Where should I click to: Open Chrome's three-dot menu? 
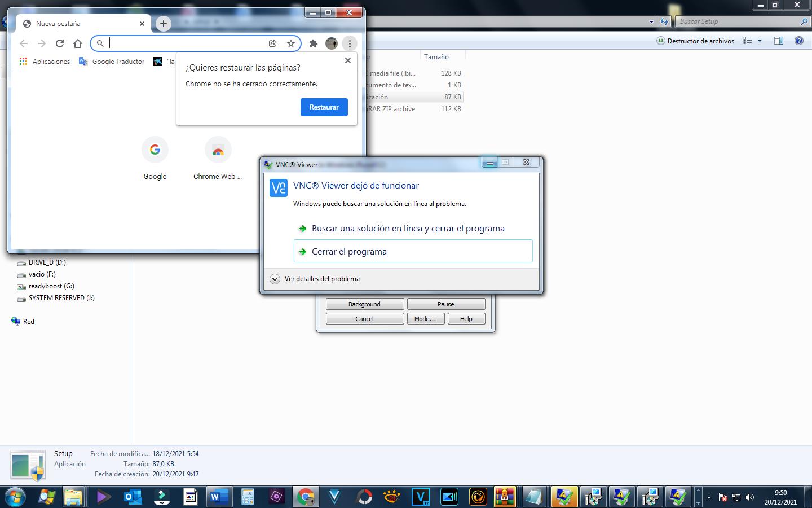tap(350, 43)
